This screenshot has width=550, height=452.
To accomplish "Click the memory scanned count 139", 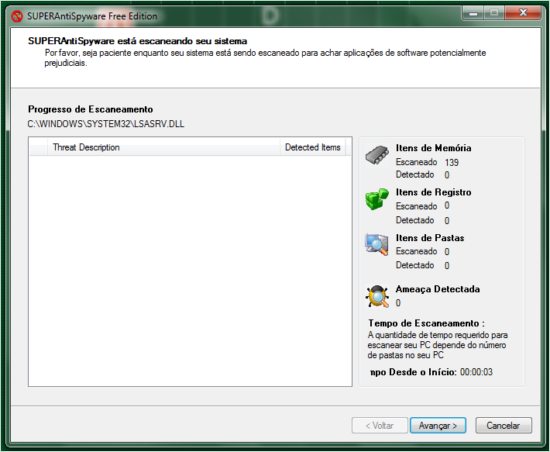I will tap(451, 162).
